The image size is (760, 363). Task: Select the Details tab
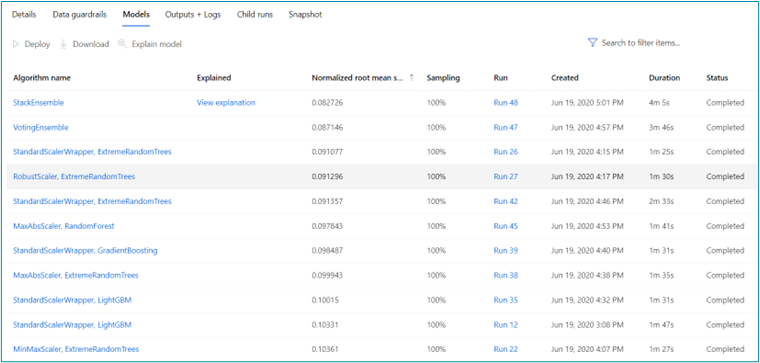(24, 15)
